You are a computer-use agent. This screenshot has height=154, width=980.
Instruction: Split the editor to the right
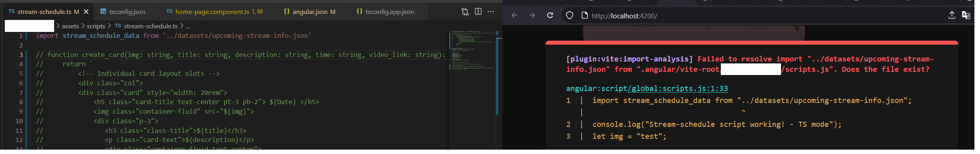click(x=478, y=12)
